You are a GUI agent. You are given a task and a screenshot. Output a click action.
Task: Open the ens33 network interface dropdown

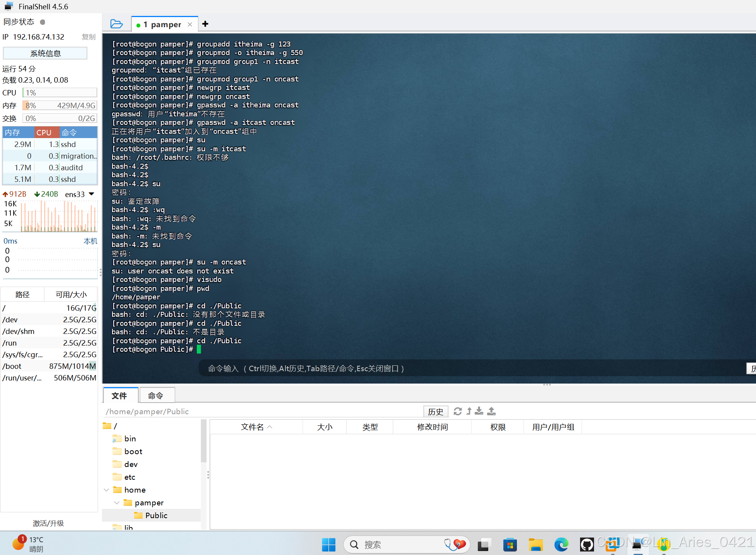point(91,194)
